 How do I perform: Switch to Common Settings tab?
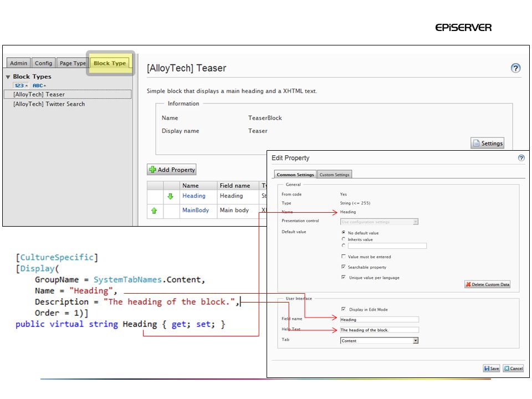[x=295, y=175]
